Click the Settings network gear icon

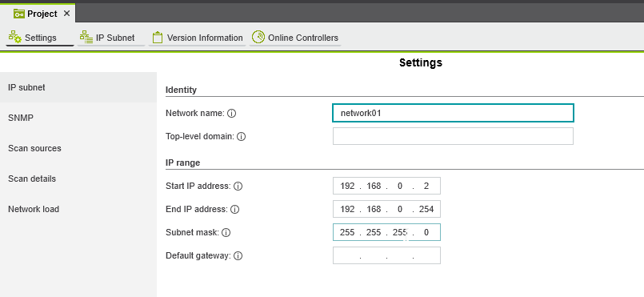point(14,37)
